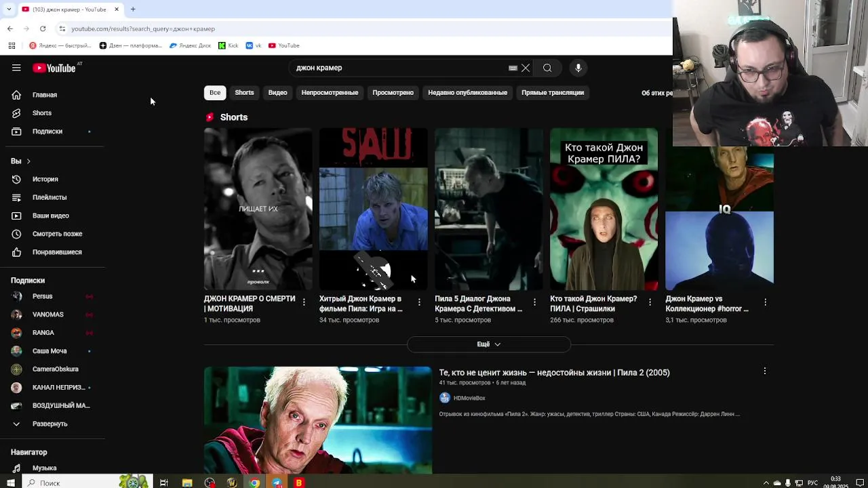Select the Shorts filter chip

pos(244,93)
